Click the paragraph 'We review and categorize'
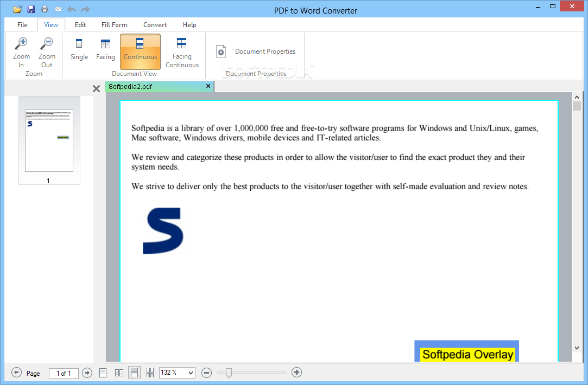The height and width of the screenshot is (385, 588). tap(328, 162)
